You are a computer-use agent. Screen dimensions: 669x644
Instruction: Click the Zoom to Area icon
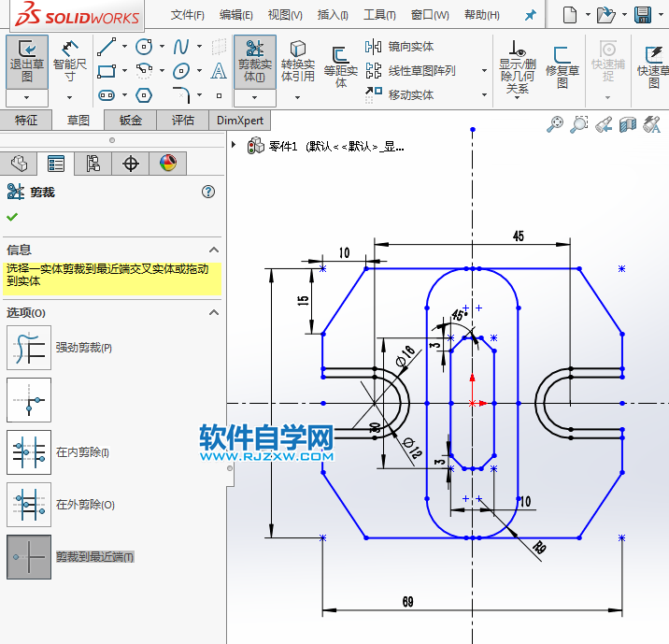tap(579, 124)
